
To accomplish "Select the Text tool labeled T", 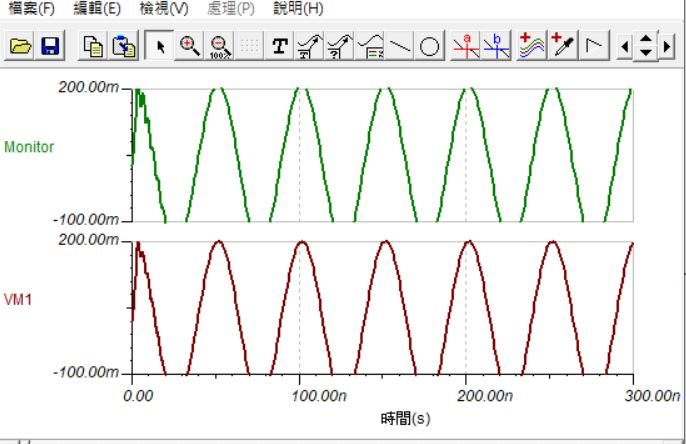I will pos(280,45).
